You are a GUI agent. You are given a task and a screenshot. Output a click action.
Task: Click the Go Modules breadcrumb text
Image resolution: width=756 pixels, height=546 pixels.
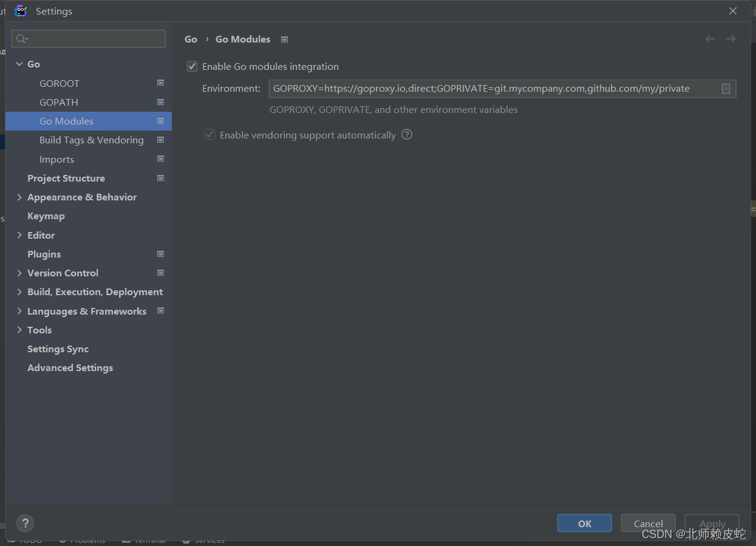[243, 39]
